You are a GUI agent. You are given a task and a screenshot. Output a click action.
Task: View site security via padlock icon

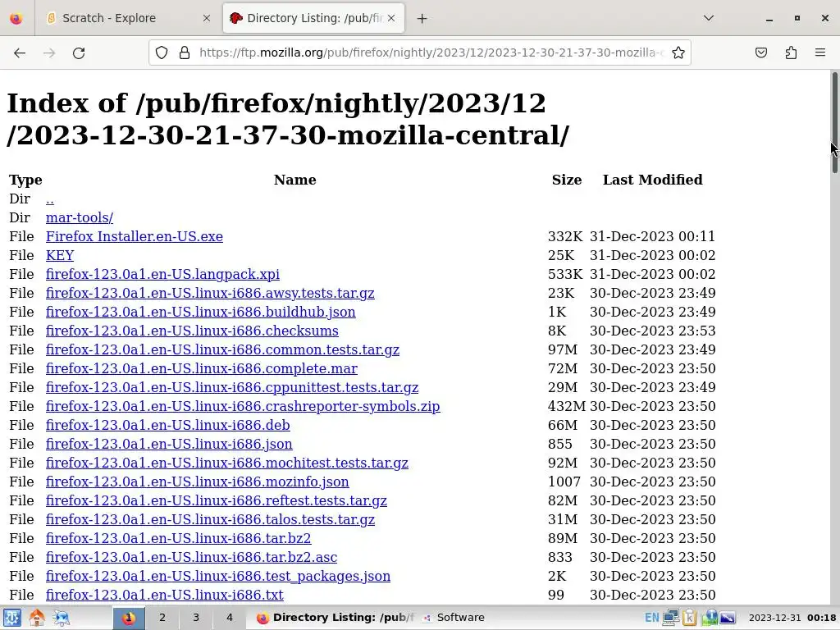(185, 52)
